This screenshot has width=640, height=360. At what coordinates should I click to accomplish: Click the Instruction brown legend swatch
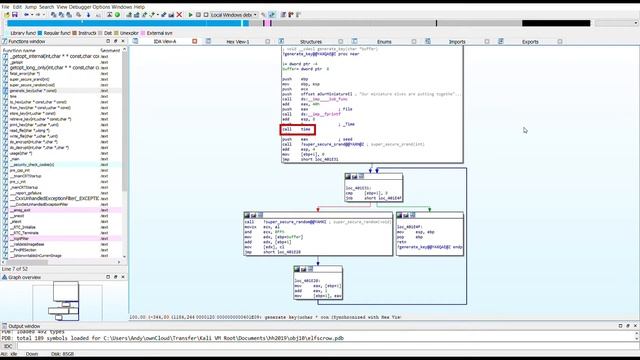[x=74, y=33]
